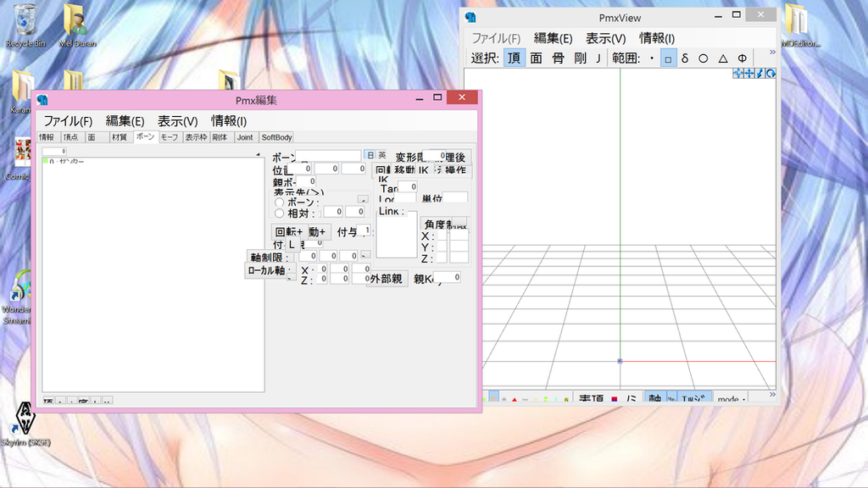Screen dimensions: 868x488
Task: Click second four-arrow move icon in viewport
Action: coord(749,73)
